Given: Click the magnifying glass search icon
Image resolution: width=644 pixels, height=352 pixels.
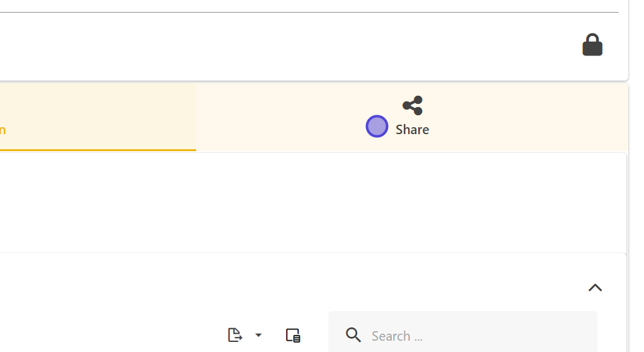Looking at the screenshot, I should (x=353, y=335).
